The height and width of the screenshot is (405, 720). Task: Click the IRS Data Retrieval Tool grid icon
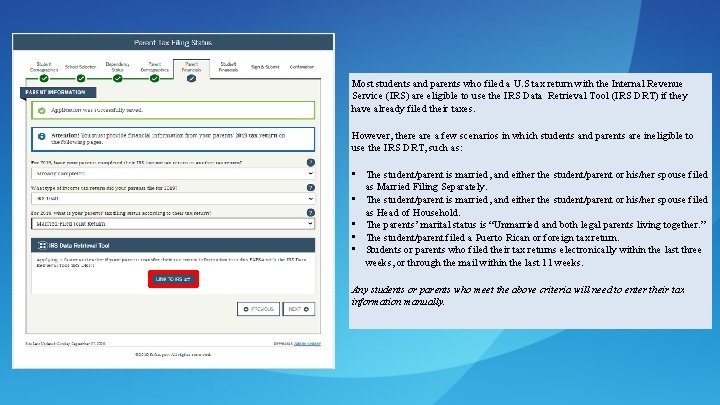coord(42,246)
